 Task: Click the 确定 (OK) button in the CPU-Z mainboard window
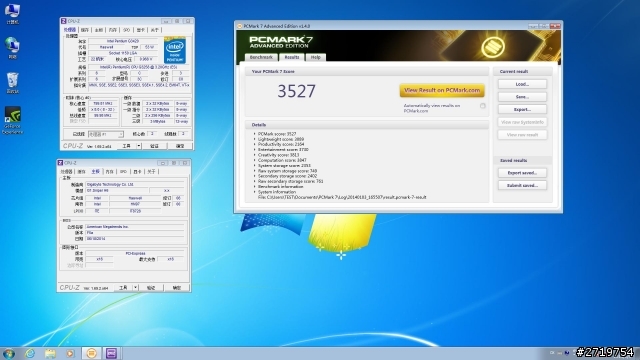click(176, 288)
